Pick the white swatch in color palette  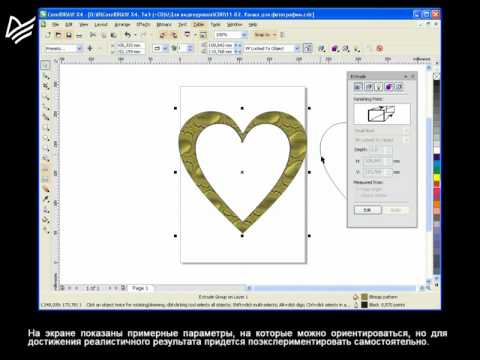(436, 150)
